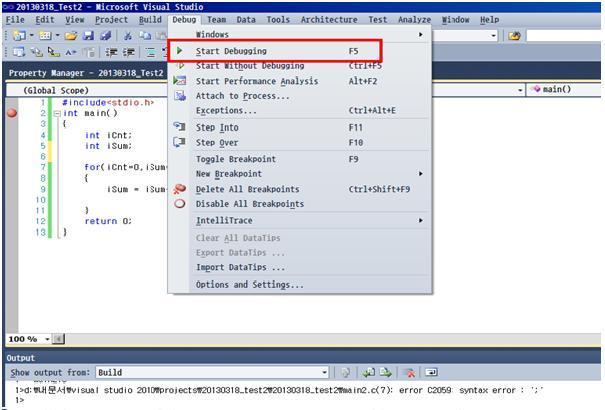Click the error C2059 line in Output
The width and height of the screenshot is (605, 410).
click(x=279, y=390)
